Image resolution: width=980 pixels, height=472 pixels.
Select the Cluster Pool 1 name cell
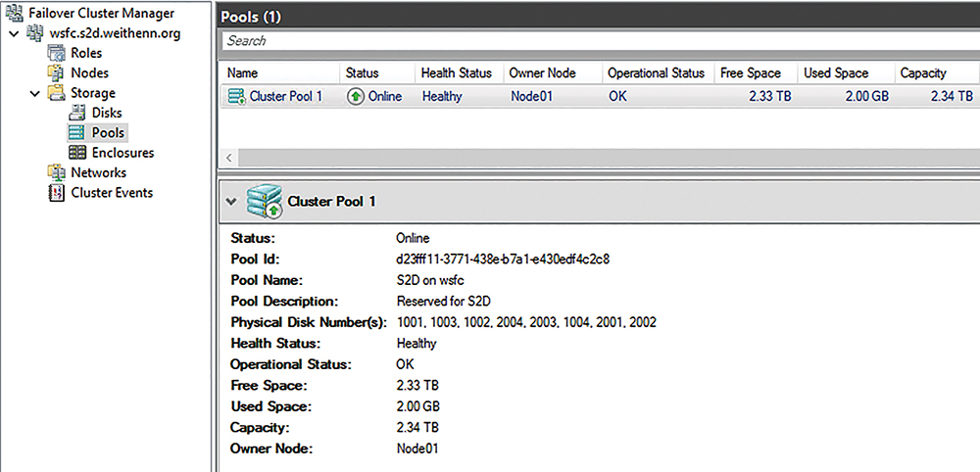[285, 97]
